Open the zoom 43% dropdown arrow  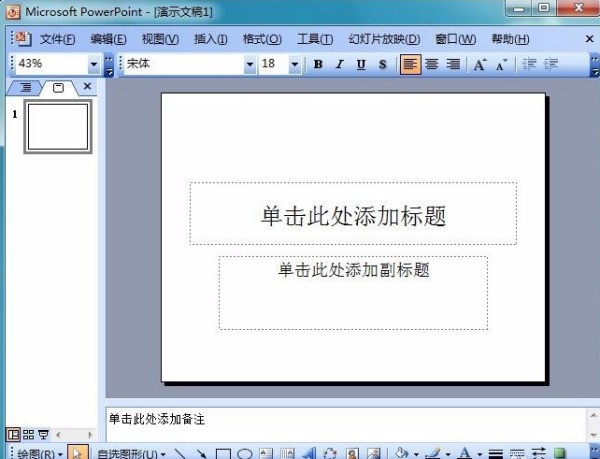coord(94,64)
